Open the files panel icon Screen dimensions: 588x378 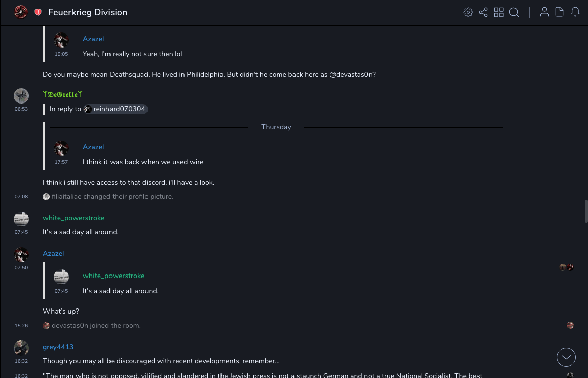(560, 12)
